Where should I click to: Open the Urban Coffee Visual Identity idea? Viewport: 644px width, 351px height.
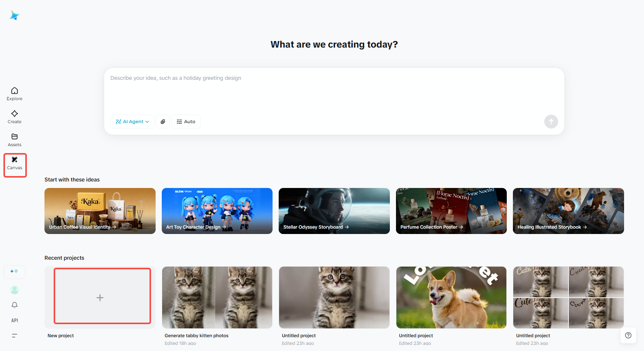100,211
